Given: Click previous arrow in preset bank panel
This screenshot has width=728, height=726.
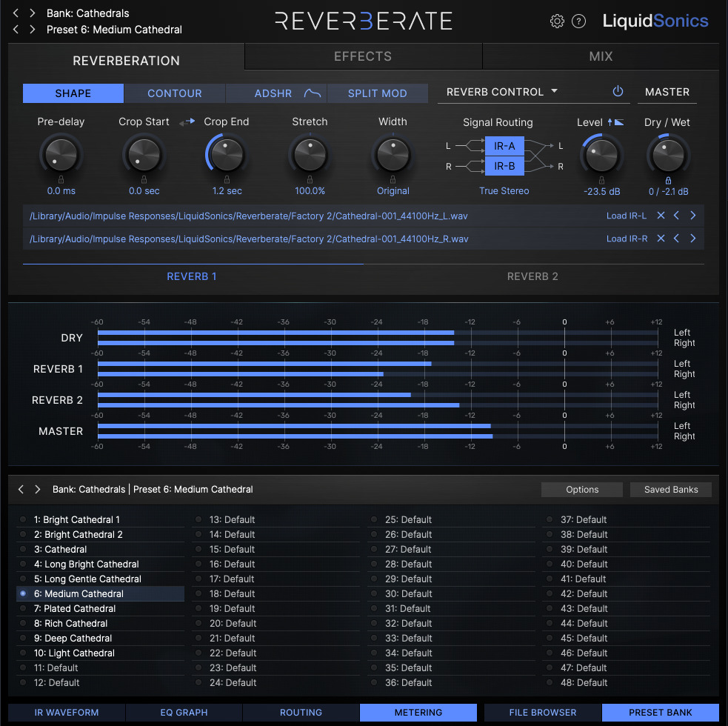Looking at the screenshot, I should coord(21,489).
